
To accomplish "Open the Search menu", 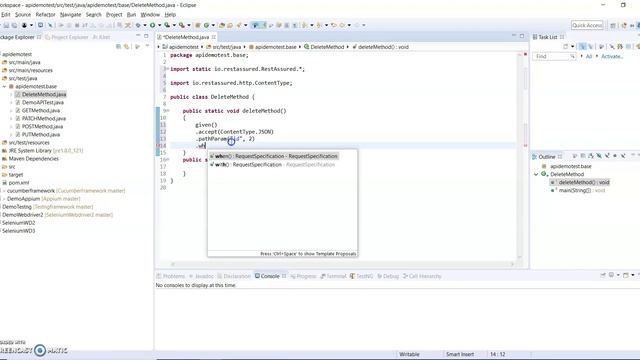I will pos(93,15).
